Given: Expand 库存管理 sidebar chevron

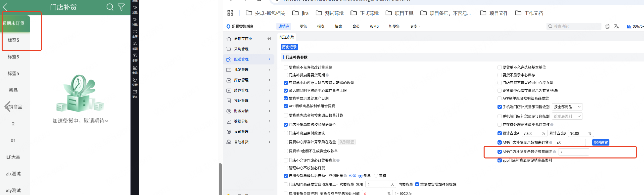Looking at the screenshot, I should pyautogui.click(x=269, y=80).
